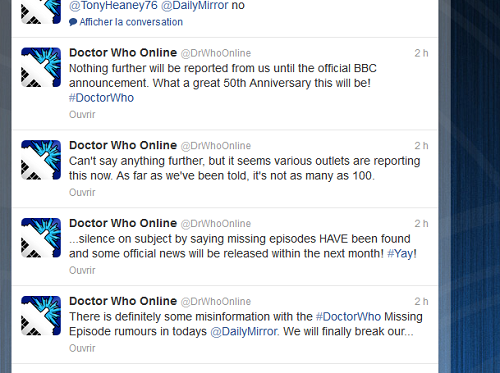
Task: Click avatar of the BBC announcement tweet
Action: (41, 67)
